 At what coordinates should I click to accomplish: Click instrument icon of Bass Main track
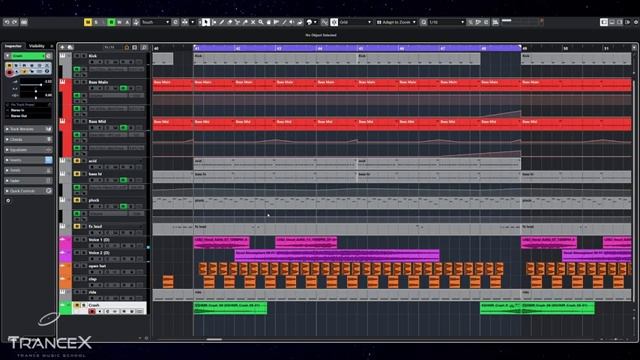pyautogui.click(x=62, y=82)
